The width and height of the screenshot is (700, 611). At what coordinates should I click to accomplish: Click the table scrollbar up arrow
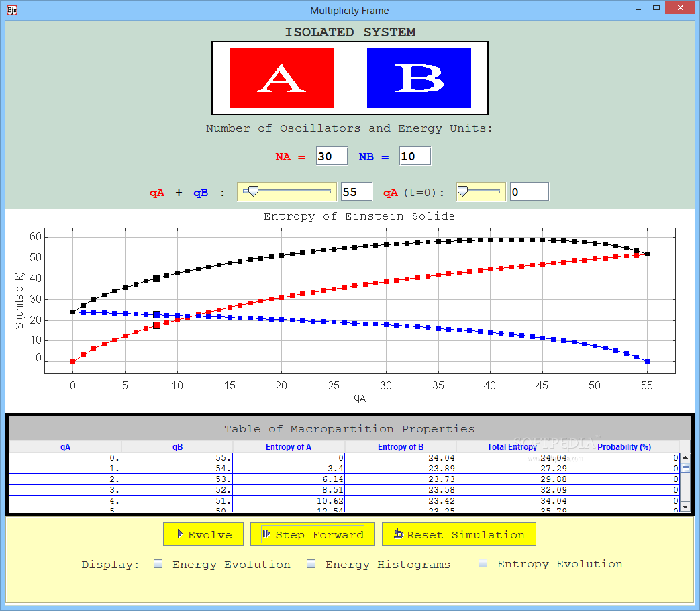(685, 457)
